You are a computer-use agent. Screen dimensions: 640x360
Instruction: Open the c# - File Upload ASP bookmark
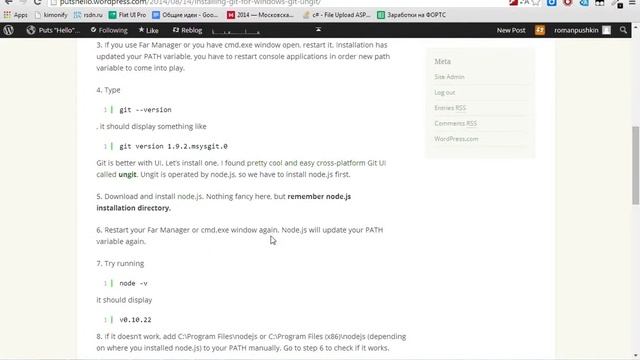(x=336, y=15)
